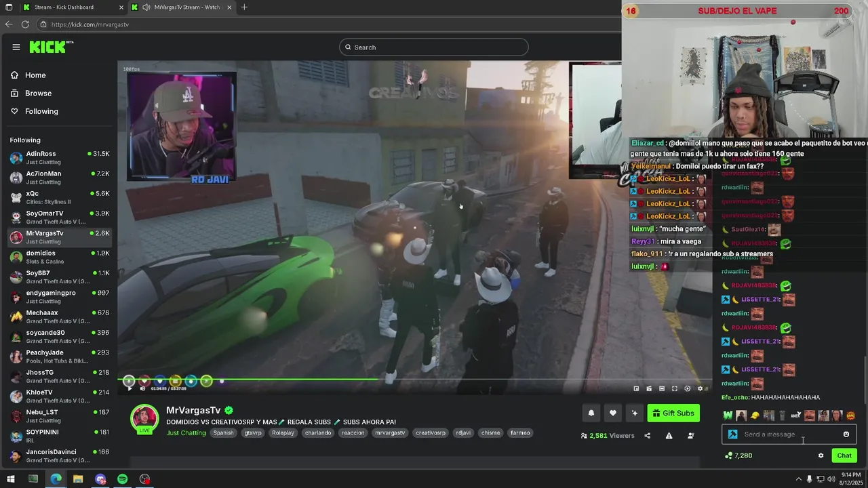Click the user icon next to report
The image size is (868, 488).
(x=690, y=436)
